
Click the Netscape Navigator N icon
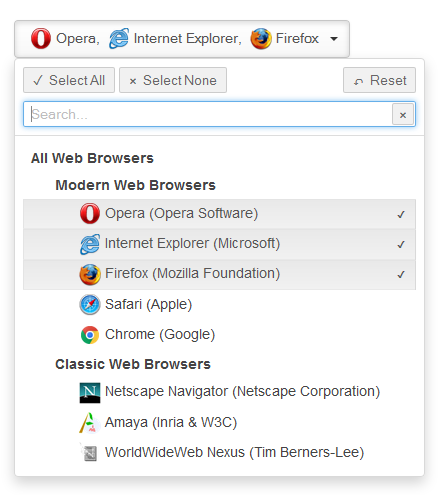90,393
